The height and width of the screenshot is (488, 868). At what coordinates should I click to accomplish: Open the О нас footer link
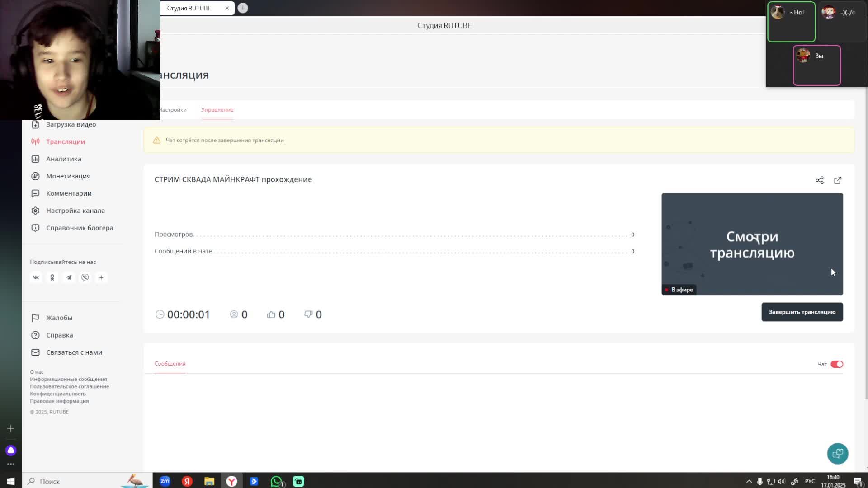tap(37, 372)
